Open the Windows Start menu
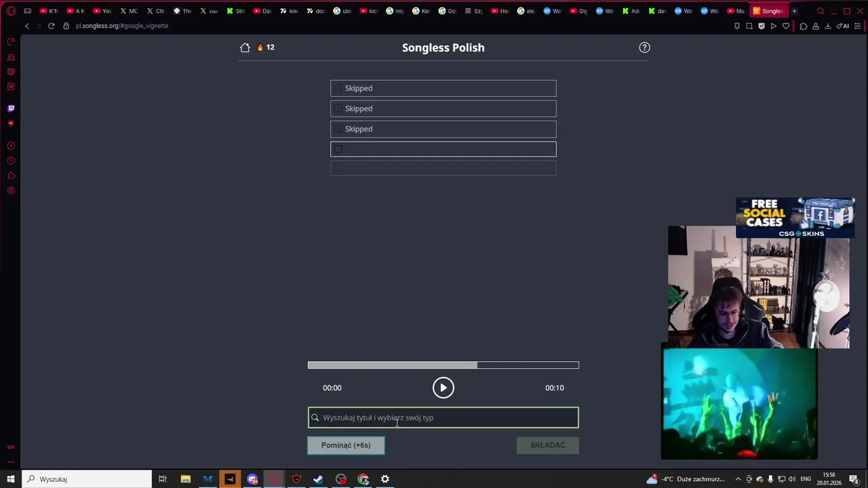Screen dimensions: 868x488 click(11, 479)
